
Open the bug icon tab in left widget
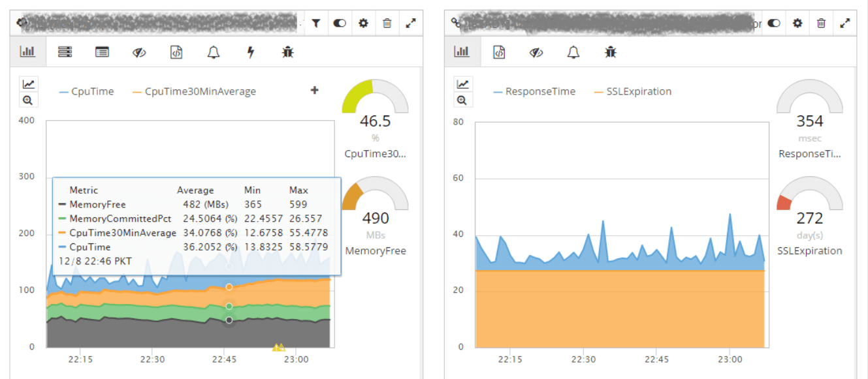(x=288, y=52)
